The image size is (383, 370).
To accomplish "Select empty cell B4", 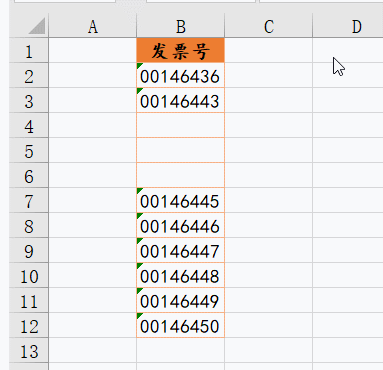I will click(x=181, y=125).
